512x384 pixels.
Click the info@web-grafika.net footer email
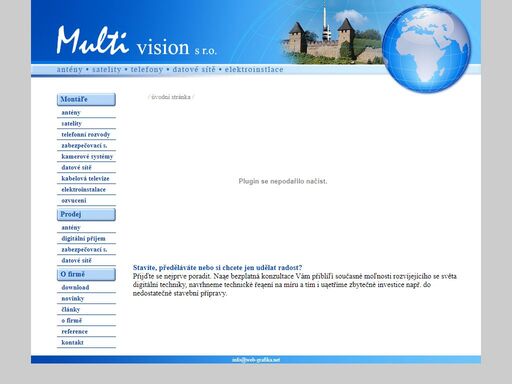click(256, 360)
